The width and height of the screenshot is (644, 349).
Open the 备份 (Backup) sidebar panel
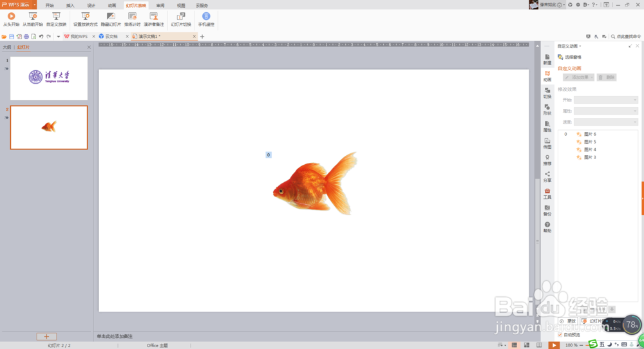[x=547, y=211]
